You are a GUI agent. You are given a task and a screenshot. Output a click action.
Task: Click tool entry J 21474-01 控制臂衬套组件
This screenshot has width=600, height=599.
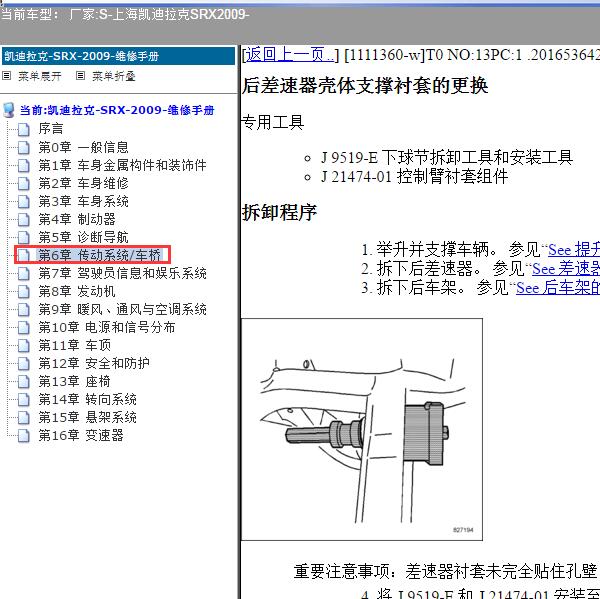click(414, 176)
